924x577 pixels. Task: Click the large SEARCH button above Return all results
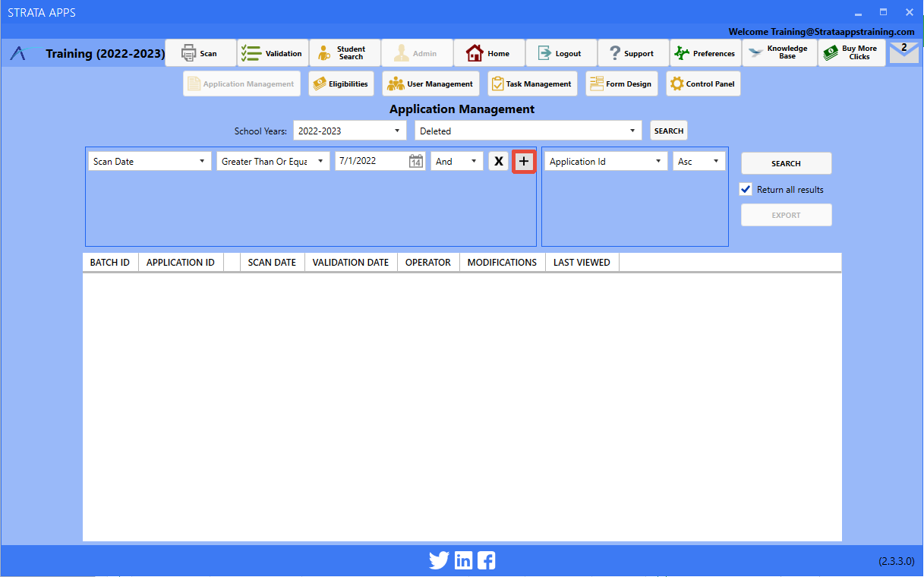[786, 163]
